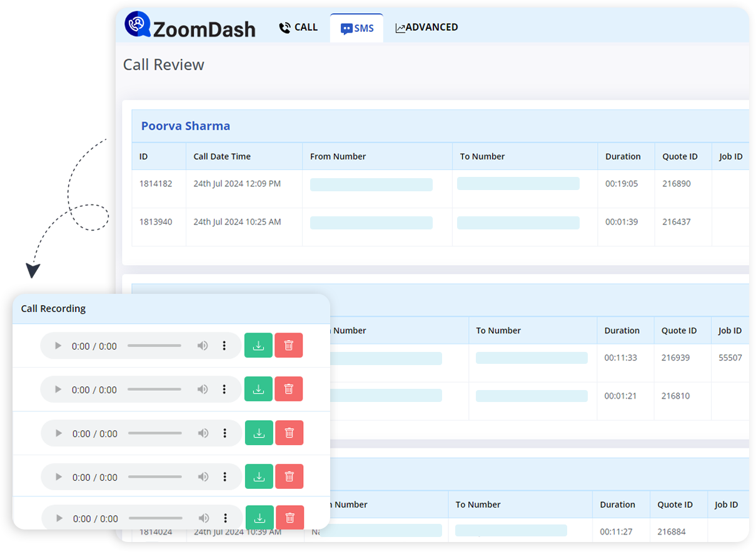Play the first call recording
This screenshot has width=756, height=552.
click(58, 346)
